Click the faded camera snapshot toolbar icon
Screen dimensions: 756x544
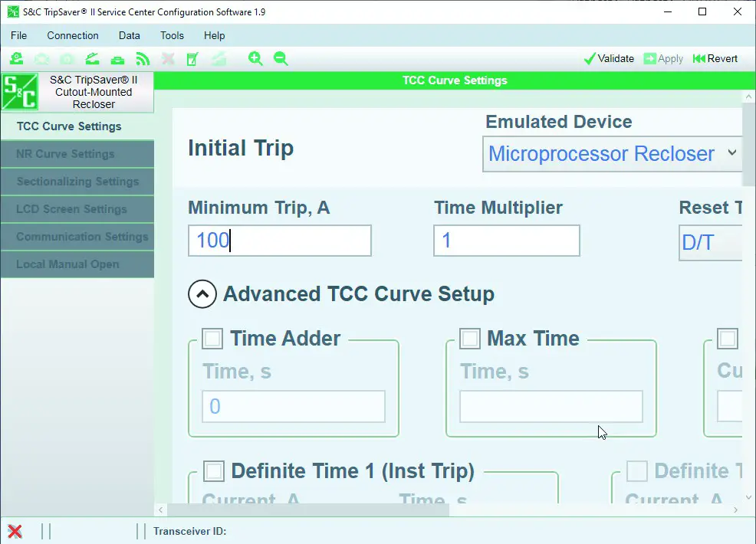click(x=67, y=59)
